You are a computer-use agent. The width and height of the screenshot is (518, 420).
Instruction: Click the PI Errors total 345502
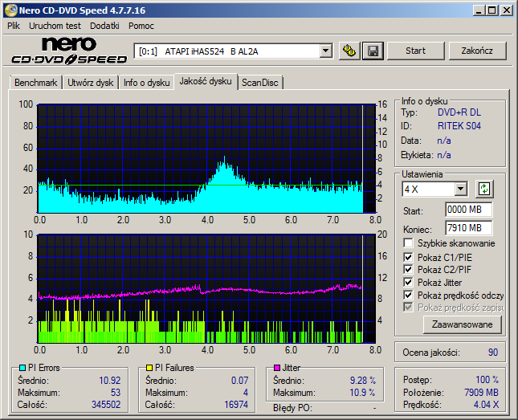coord(106,405)
